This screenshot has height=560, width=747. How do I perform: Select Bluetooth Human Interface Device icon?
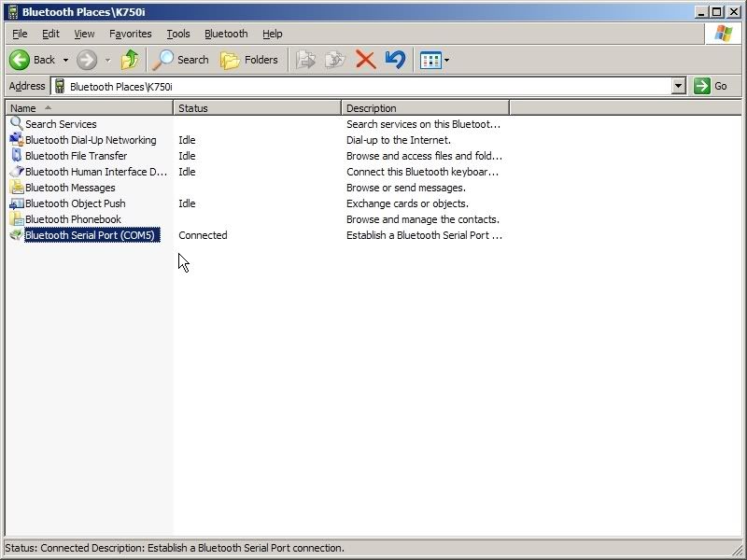tap(17, 172)
